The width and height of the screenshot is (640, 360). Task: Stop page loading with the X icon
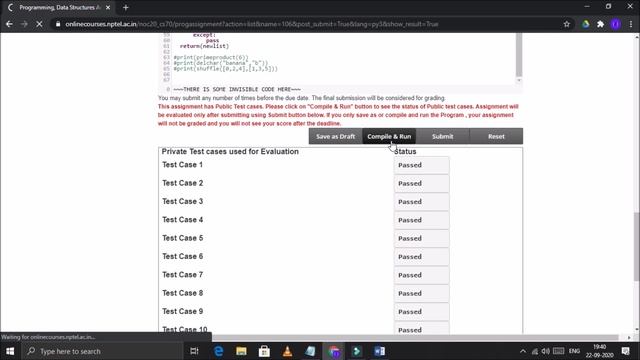[x=39, y=24]
